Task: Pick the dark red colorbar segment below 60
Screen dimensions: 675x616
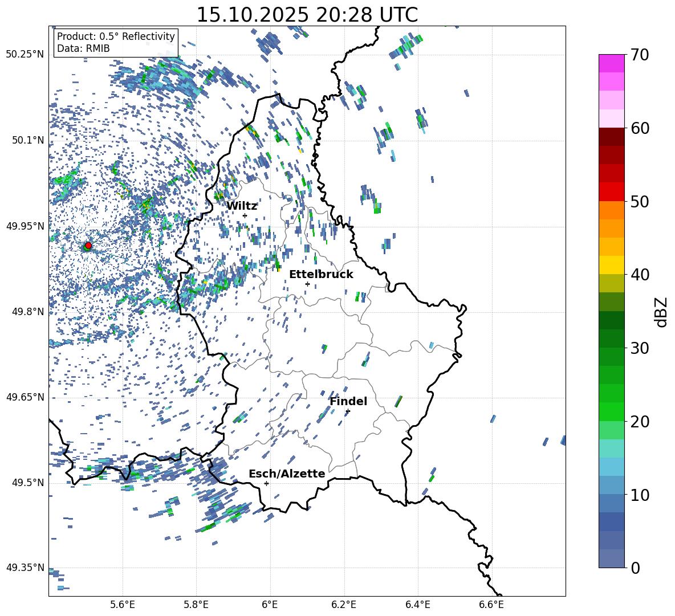Action: tap(612, 137)
